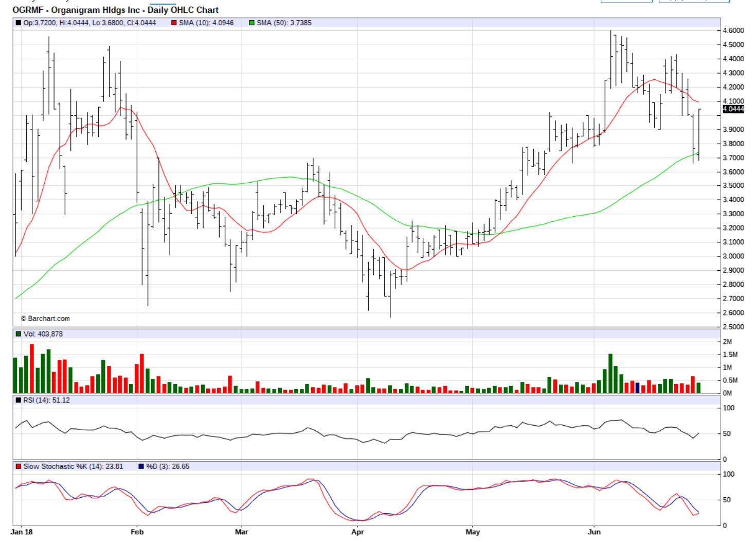Click the 4.3000 price axis label

tap(733, 73)
